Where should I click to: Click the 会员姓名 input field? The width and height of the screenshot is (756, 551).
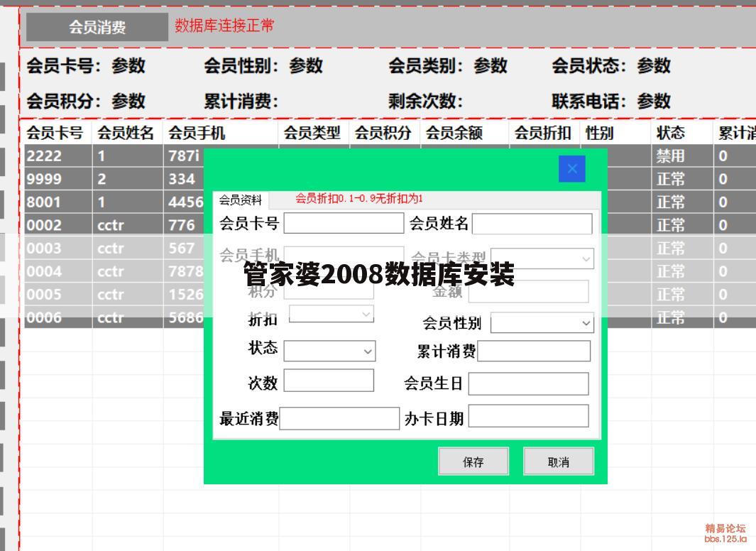tap(532, 224)
